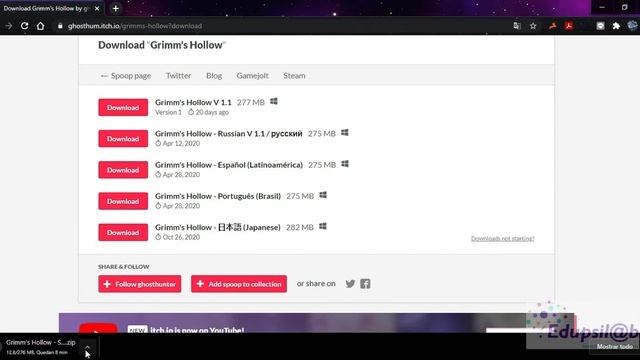
Task: Click the Windows icon on Japanese row
Action: tap(323, 226)
